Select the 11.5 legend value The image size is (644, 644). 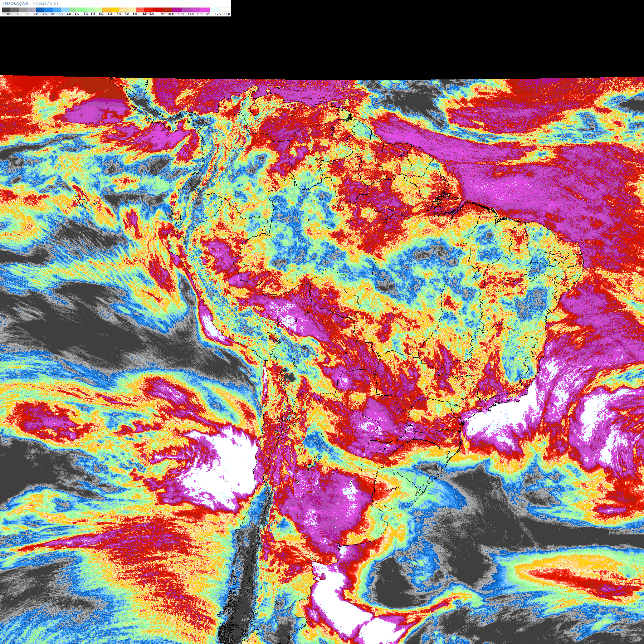click(199, 14)
